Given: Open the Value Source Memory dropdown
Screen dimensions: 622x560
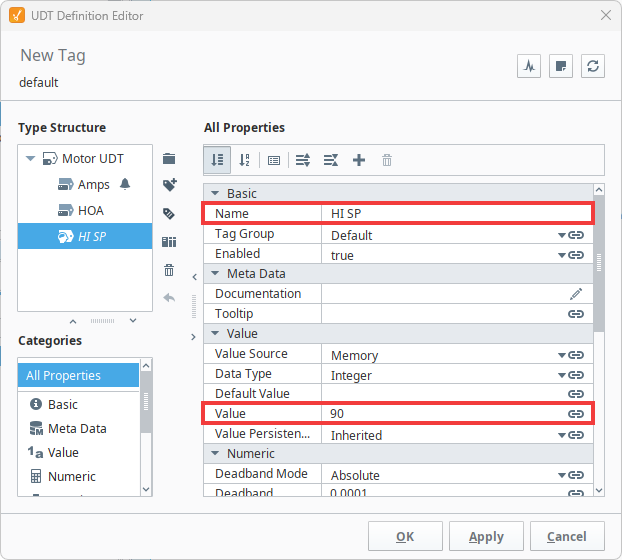Looking at the screenshot, I should point(562,355).
